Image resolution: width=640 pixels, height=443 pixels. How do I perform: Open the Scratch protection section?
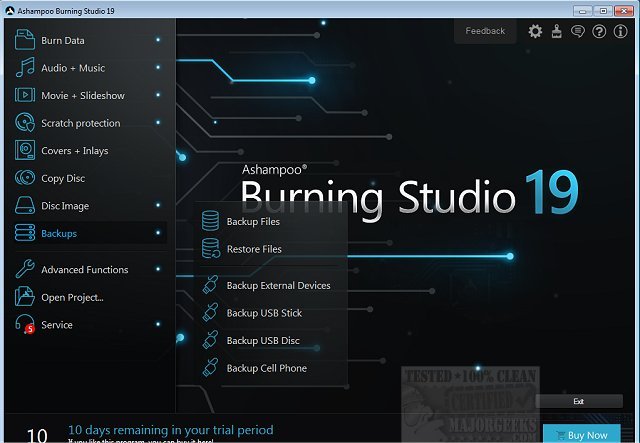80,123
